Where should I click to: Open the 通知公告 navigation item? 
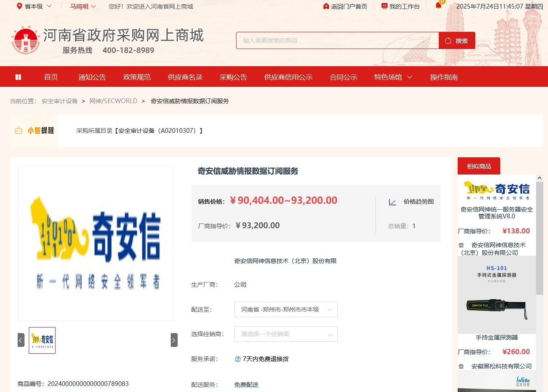[92, 77]
